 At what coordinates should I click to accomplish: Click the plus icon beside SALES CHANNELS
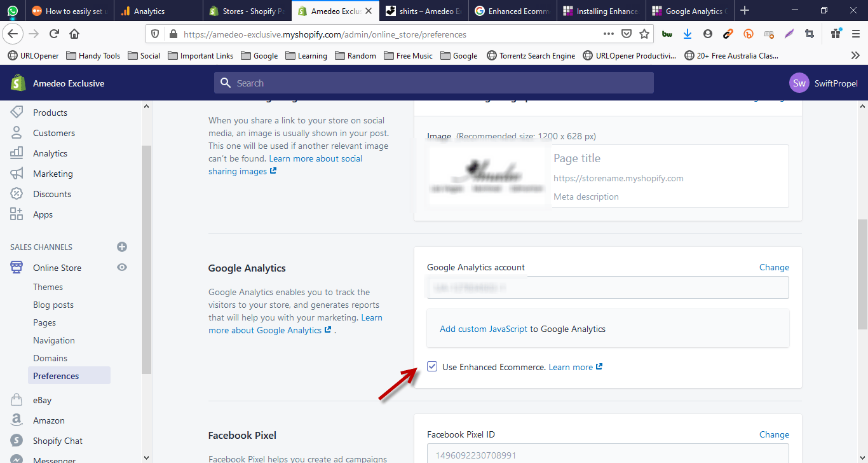coord(121,247)
